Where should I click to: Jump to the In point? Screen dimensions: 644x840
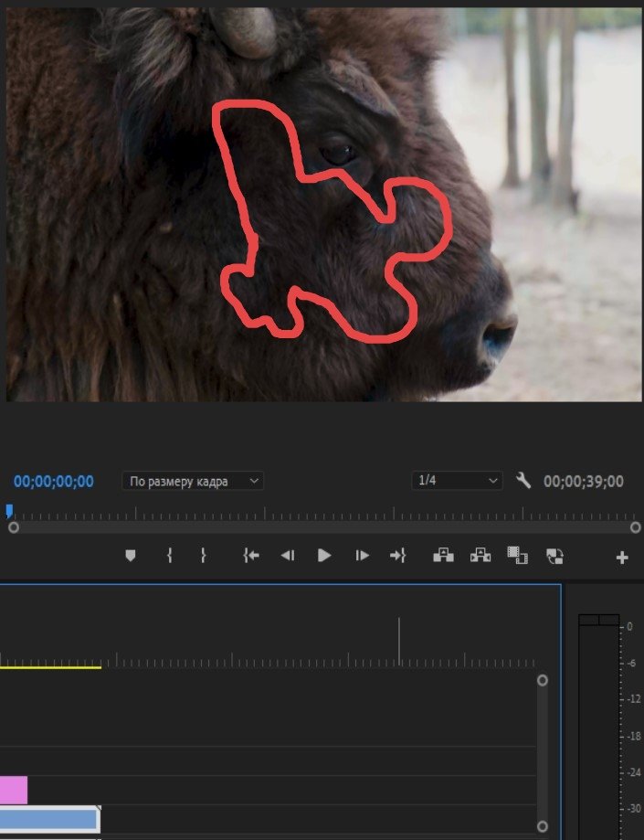[250, 555]
